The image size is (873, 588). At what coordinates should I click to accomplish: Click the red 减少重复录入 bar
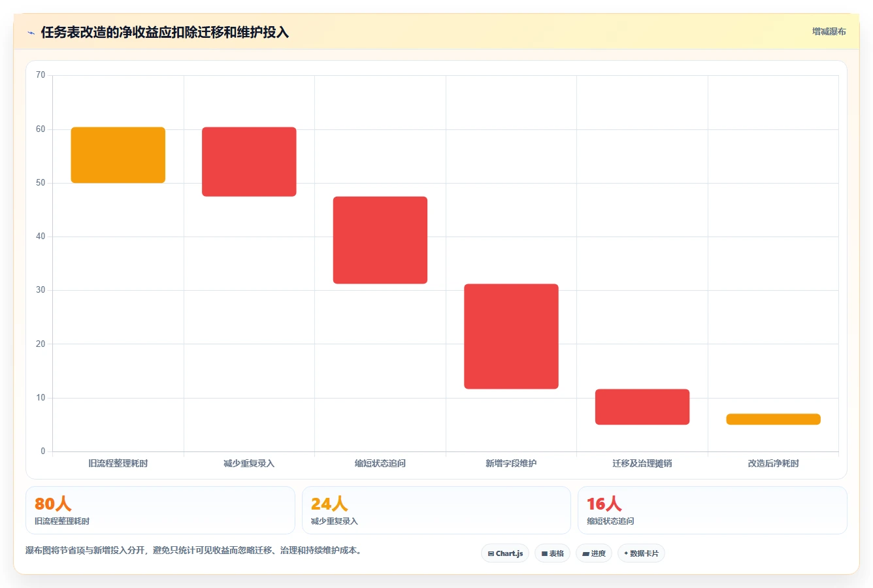click(x=249, y=162)
